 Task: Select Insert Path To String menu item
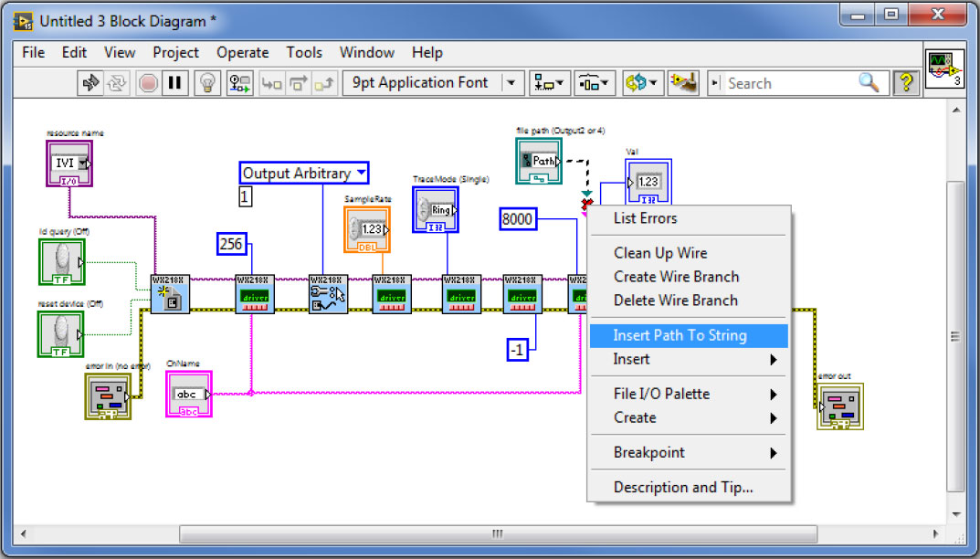pyautogui.click(x=680, y=335)
